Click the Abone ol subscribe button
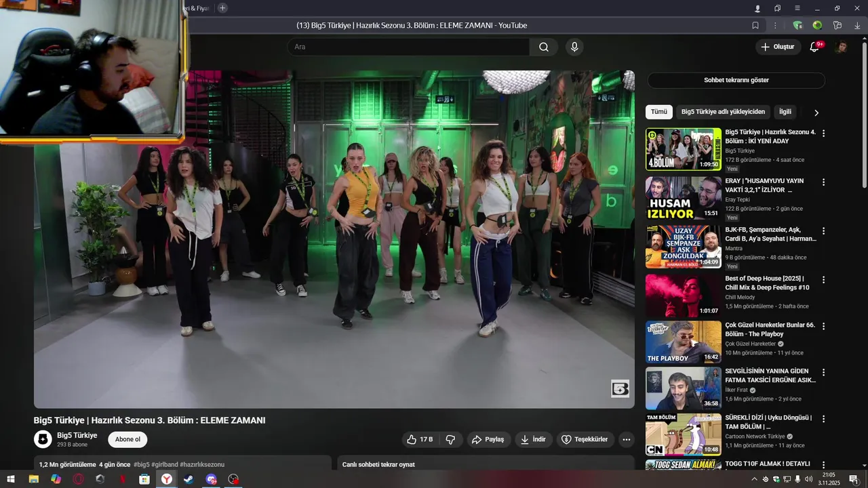Image resolution: width=868 pixels, height=488 pixels. 127,439
